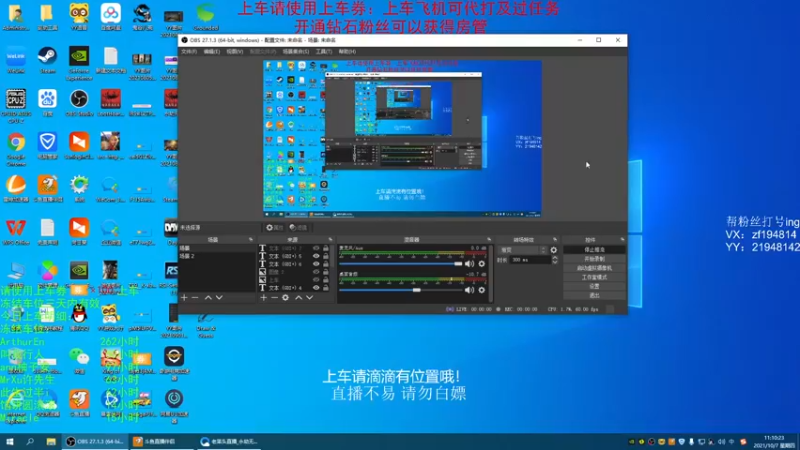Open 工具(T) menu in OBS
This screenshot has width=800, height=450.
(x=323, y=52)
